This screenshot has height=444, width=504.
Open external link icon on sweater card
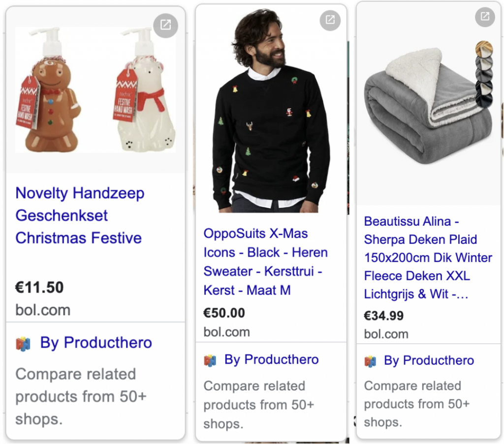330,20
